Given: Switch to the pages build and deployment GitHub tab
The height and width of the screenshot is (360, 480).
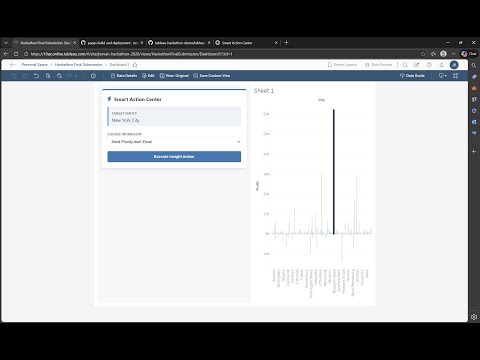Looking at the screenshot, I should (112, 43).
